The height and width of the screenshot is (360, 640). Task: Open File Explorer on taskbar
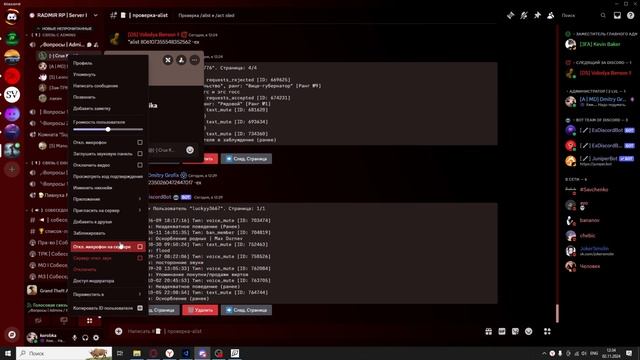(137, 353)
